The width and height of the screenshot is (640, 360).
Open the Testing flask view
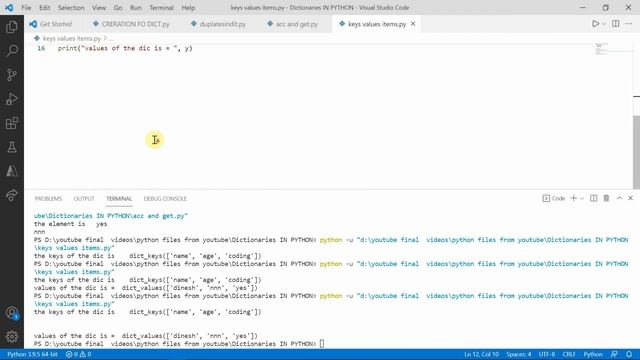tap(12, 147)
